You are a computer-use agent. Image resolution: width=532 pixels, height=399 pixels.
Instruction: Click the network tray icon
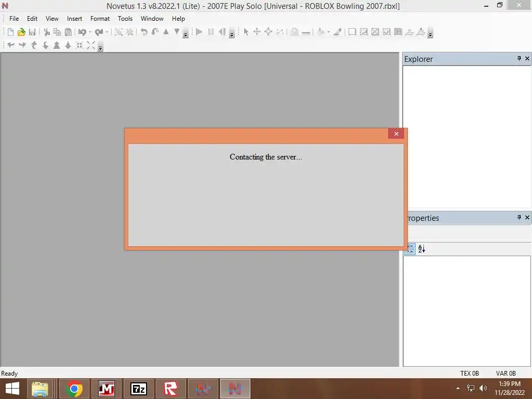[471, 388]
